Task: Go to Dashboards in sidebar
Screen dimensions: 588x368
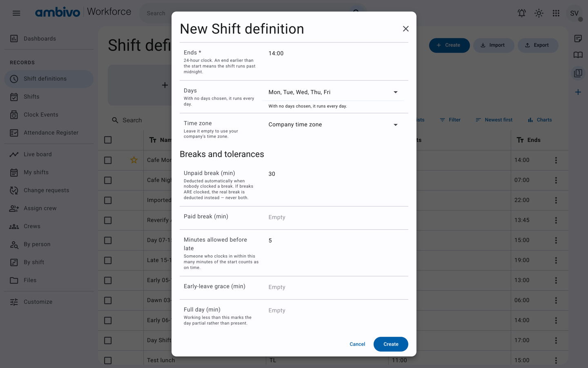Action: click(49, 38)
